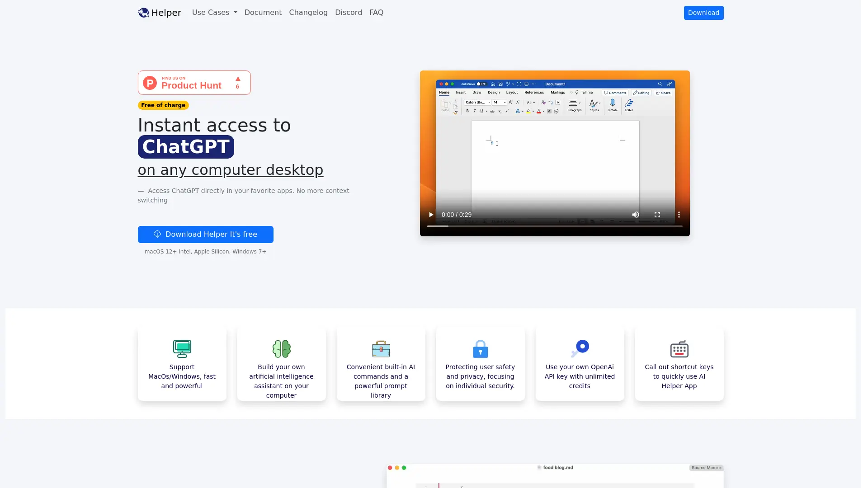
Task: Open video more options menu
Action: [x=679, y=215]
